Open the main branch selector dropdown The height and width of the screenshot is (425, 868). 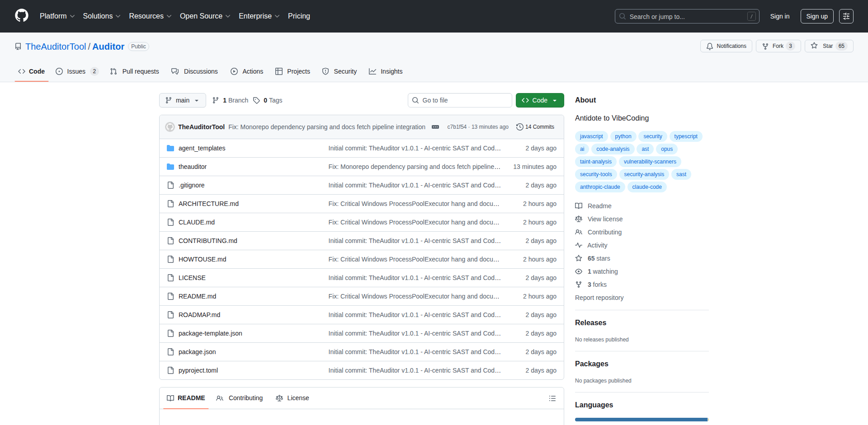point(183,100)
